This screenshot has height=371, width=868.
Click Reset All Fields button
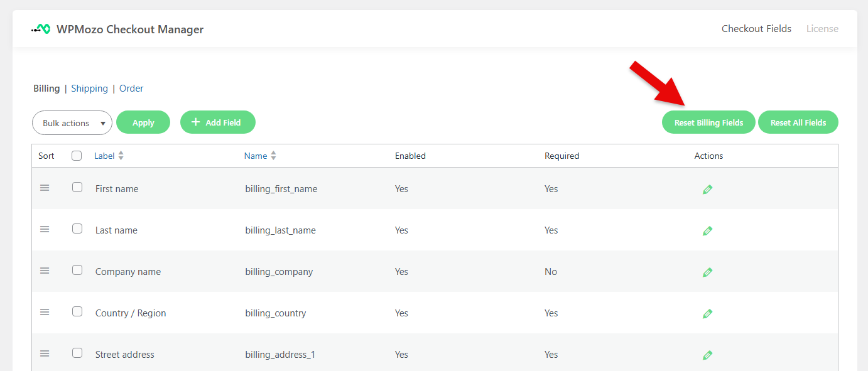click(x=798, y=122)
